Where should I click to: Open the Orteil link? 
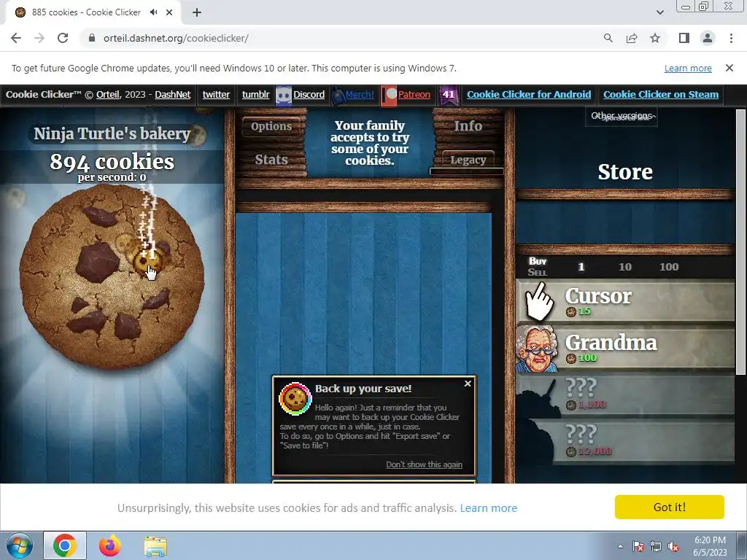pyautogui.click(x=108, y=94)
